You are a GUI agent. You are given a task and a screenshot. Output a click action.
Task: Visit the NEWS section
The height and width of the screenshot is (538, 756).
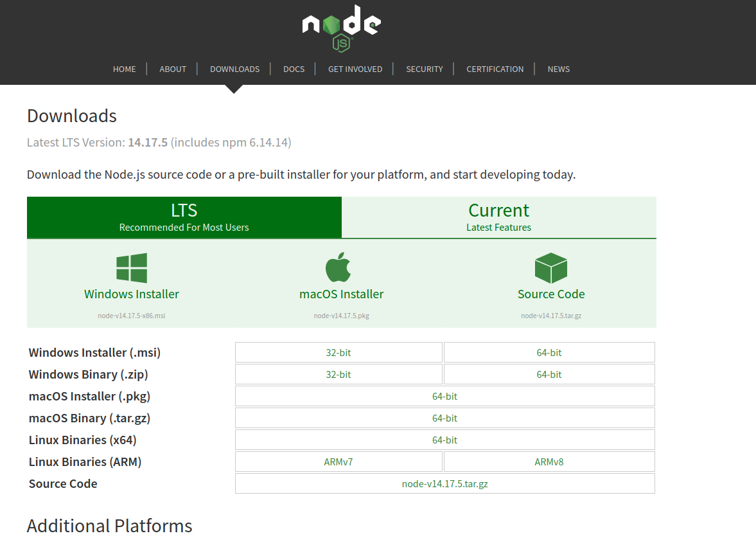pyautogui.click(x=558, y=69)
